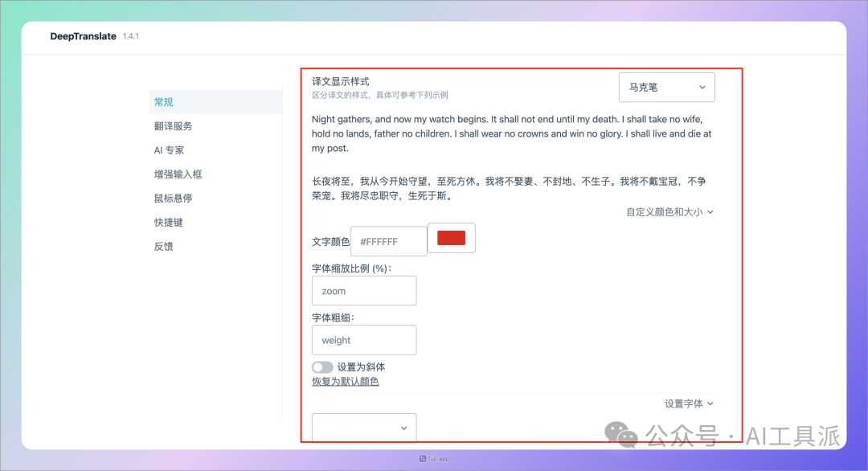The image size is (868, 471).
Task: Click the 区分译文的样式 description text
Action: pyautogui.click(x=379, y=95)
